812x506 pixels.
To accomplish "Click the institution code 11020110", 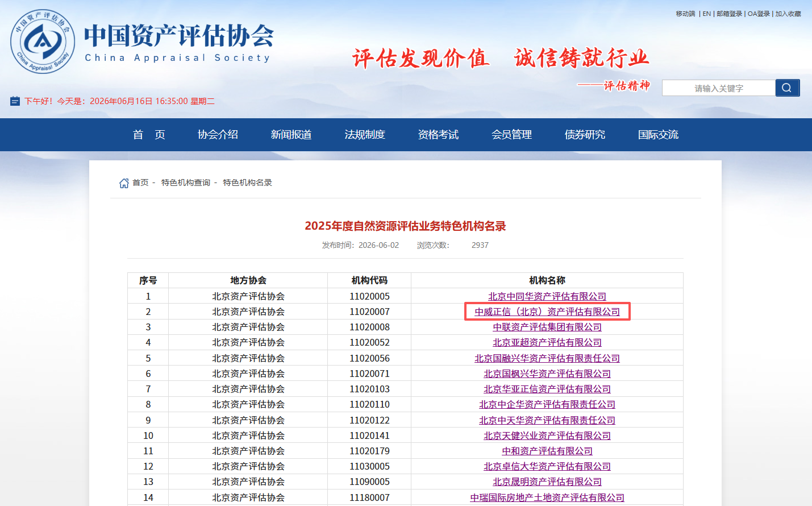I will (369, 404).
